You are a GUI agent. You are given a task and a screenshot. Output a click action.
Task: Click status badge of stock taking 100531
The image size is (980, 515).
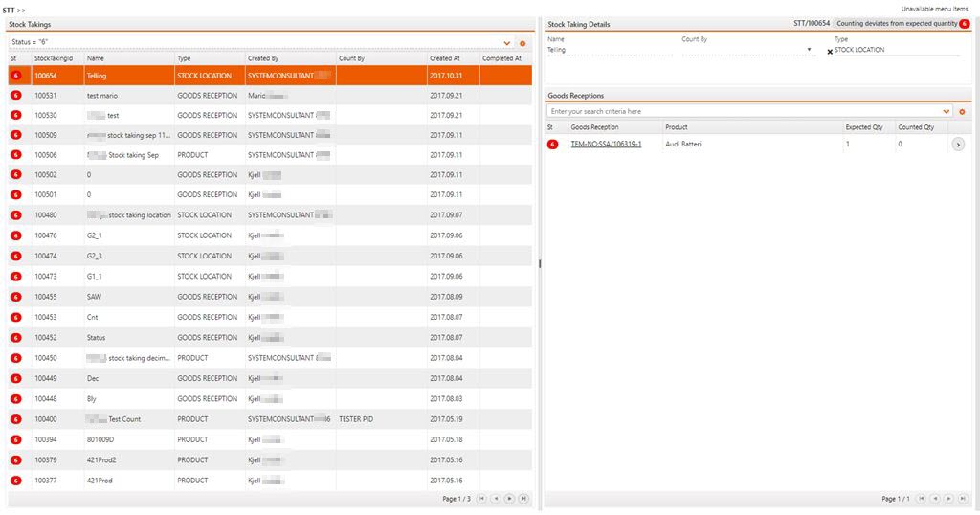pos(16,96)
